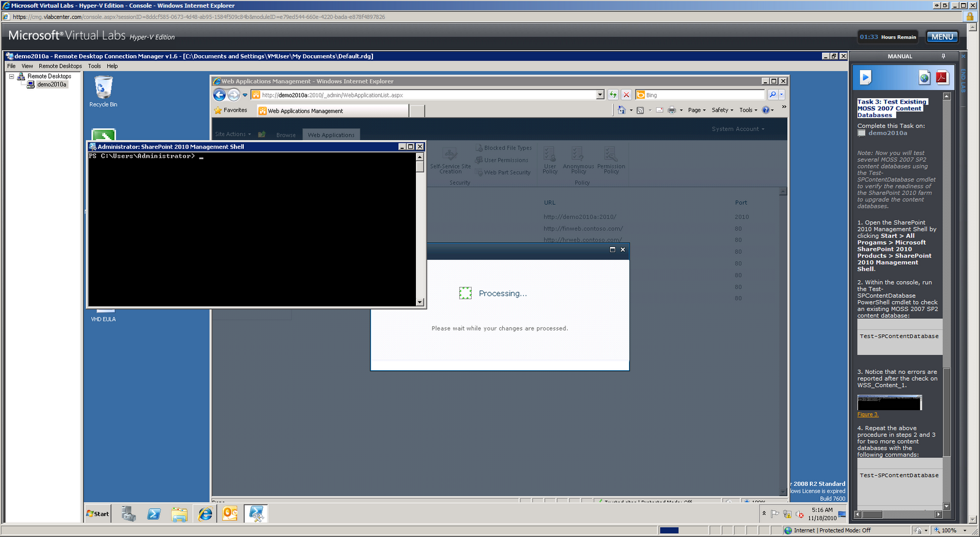Click the MENU button in Virtual Labs
The width and height of the screenshot is (980, 537).
pos(942,37)
